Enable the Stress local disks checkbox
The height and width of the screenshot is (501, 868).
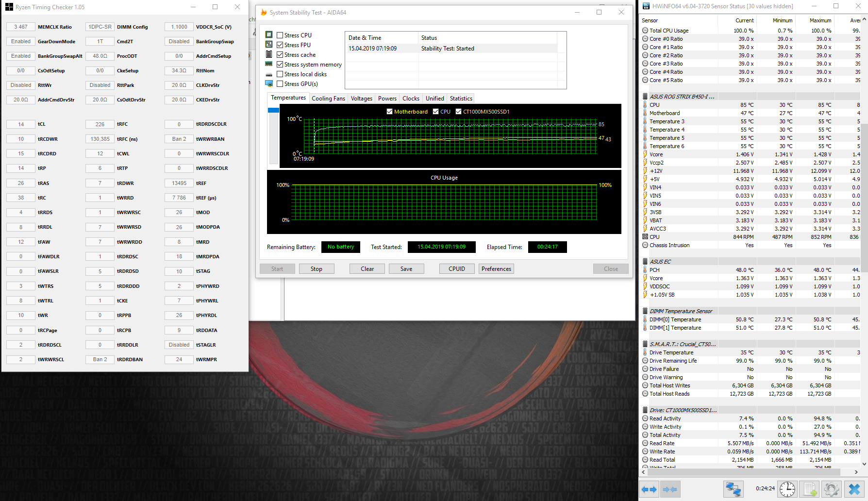pyautogui.click(x=280, y=74)
